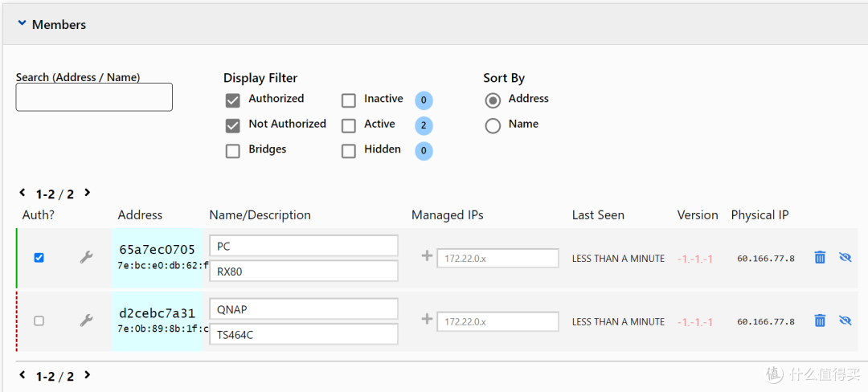Go to next page in top pagination
Image resolution: width=868 pixels, height=392 pixels.
[88, 193]
